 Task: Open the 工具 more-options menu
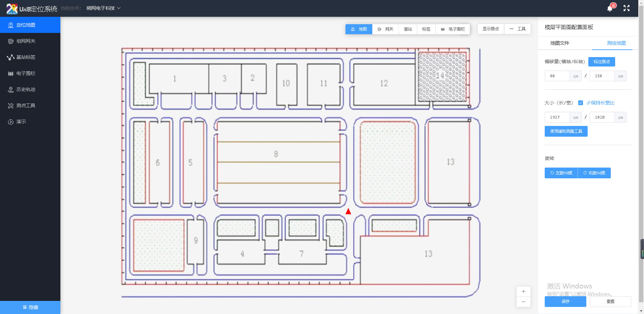pos(518,29)
